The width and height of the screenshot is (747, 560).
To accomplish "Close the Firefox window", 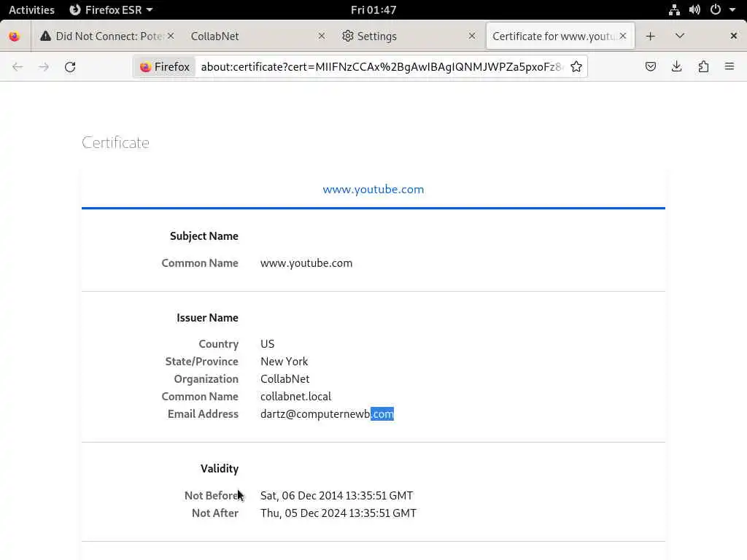I will [x=734, y=36].
